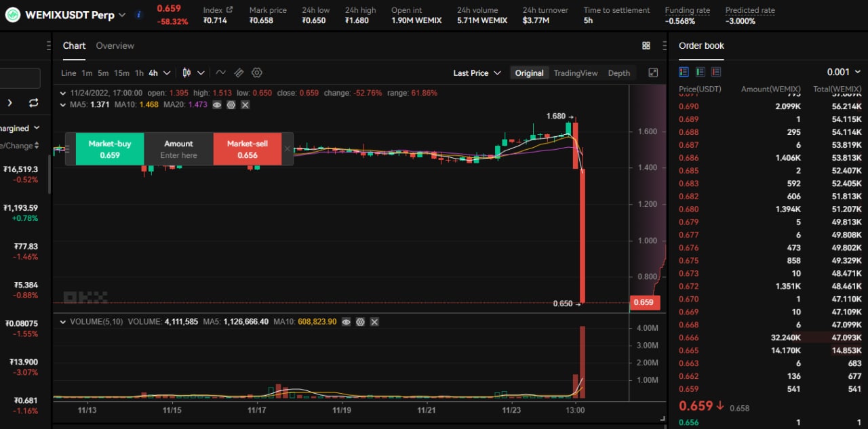Click the quick trade panel drag handle
868x429 pixels.
67,148
